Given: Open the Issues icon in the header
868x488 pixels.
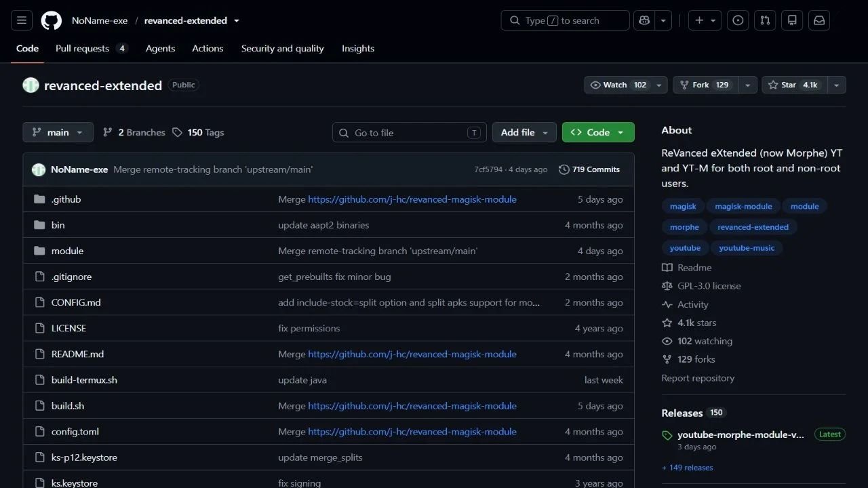Looking at the screenshot, I should tap(738, 20).
